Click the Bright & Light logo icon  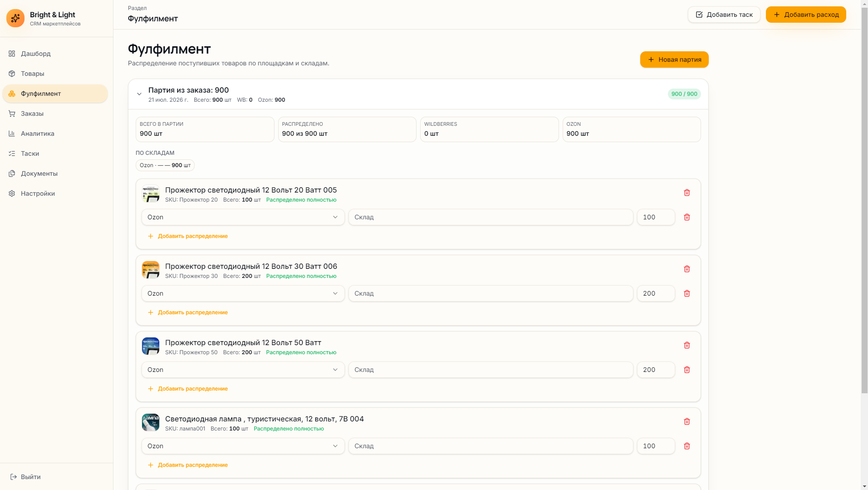(x=15, y=18)
